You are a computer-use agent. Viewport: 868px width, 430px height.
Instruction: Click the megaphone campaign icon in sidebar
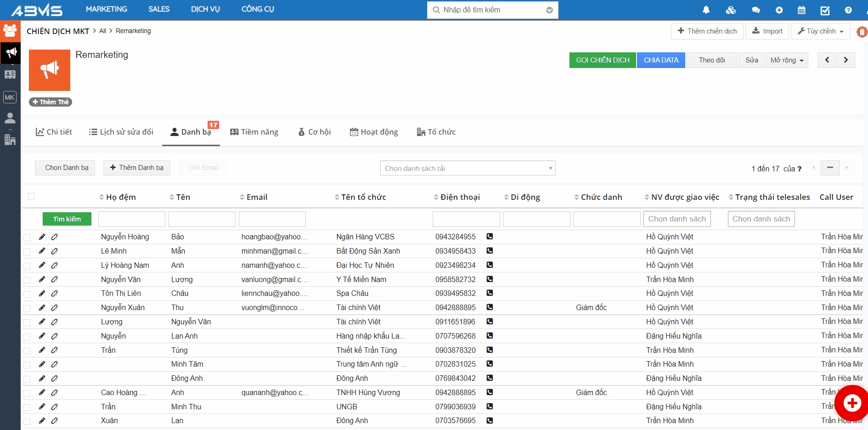click(11, 53)
